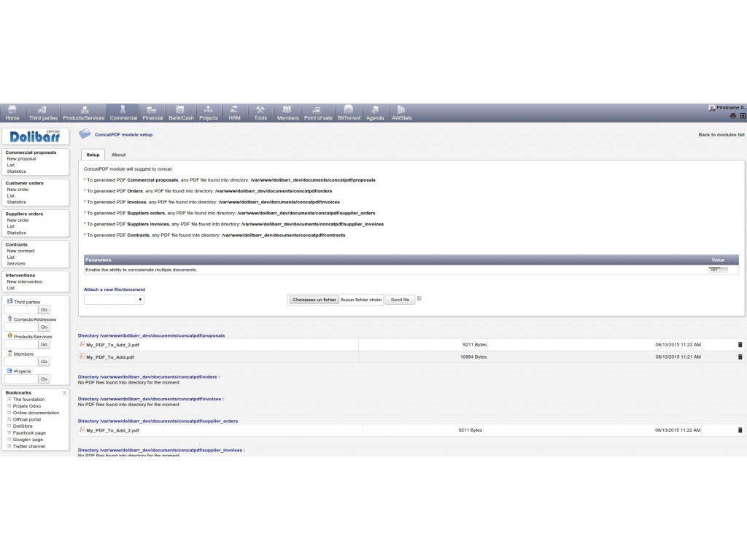Open Google+ page bookmark
This screenshot has height=560, width=747.
tap(28, 440)
